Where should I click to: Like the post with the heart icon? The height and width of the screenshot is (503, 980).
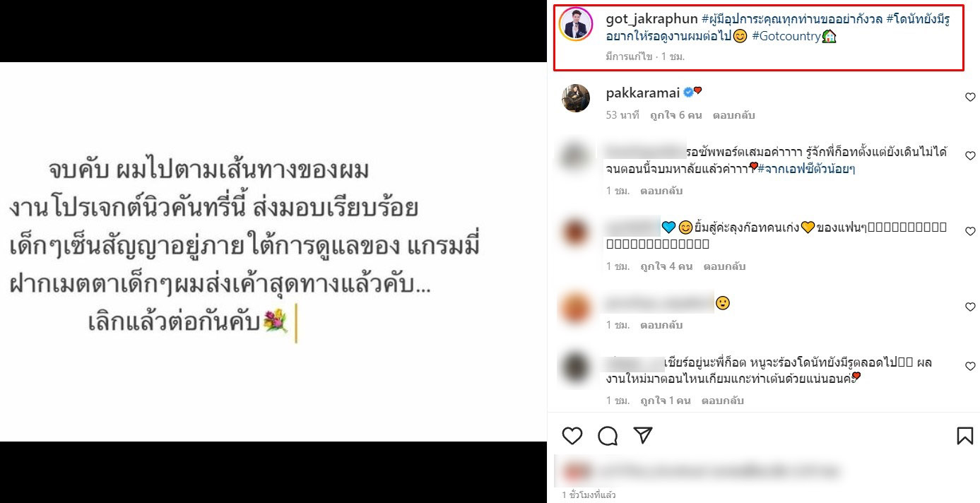[x=572, y=436]
